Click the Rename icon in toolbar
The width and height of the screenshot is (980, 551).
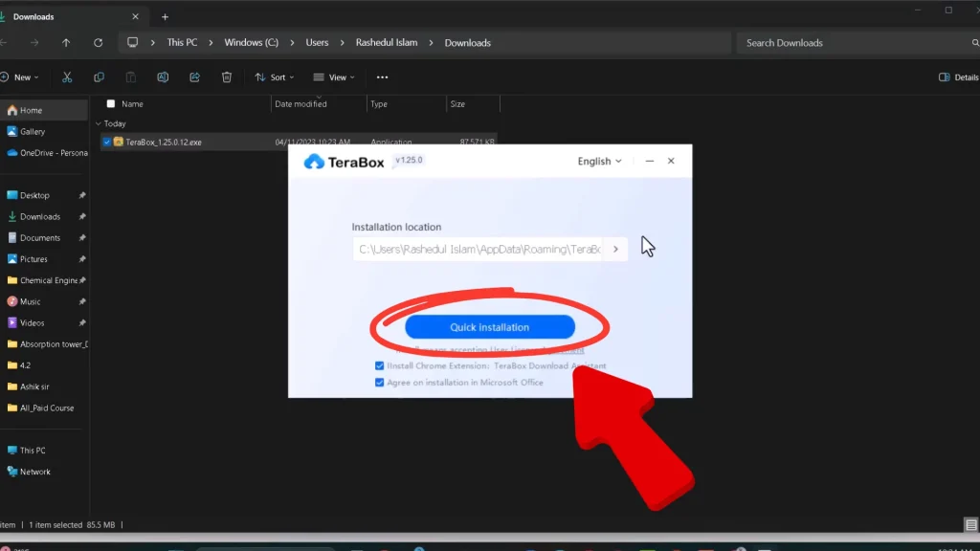pyautogui.click(x=163, y=77)
